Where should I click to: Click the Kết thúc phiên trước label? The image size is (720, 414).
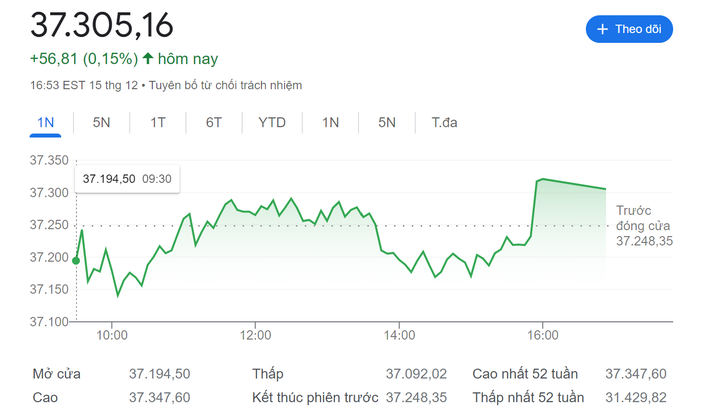(315, 397)
